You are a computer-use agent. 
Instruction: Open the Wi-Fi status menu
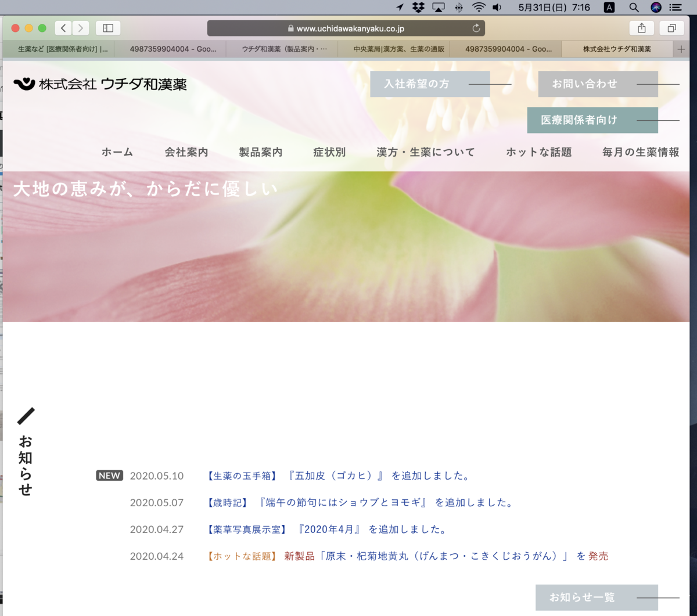click(477, 8)
